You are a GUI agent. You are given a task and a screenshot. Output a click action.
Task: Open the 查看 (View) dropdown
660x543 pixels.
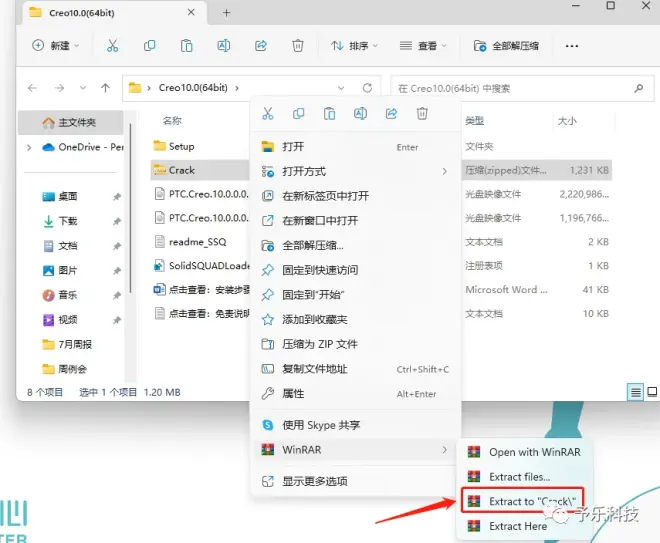tap(423, 45)
